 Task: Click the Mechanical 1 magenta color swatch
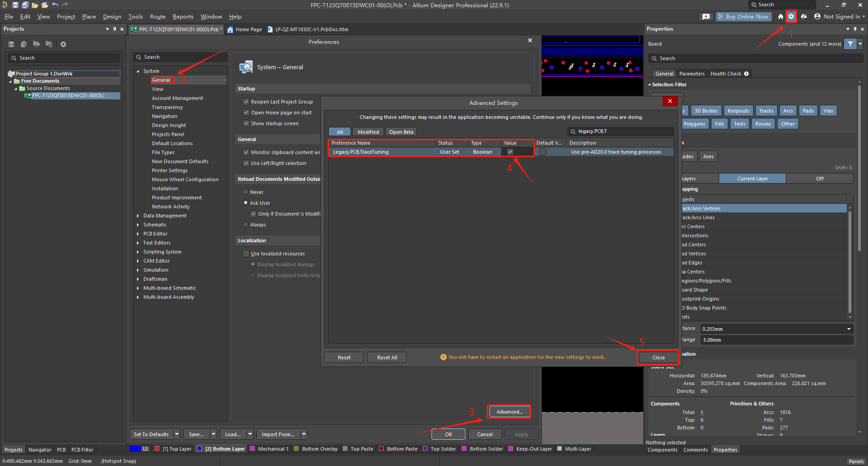tap(252, 449)
